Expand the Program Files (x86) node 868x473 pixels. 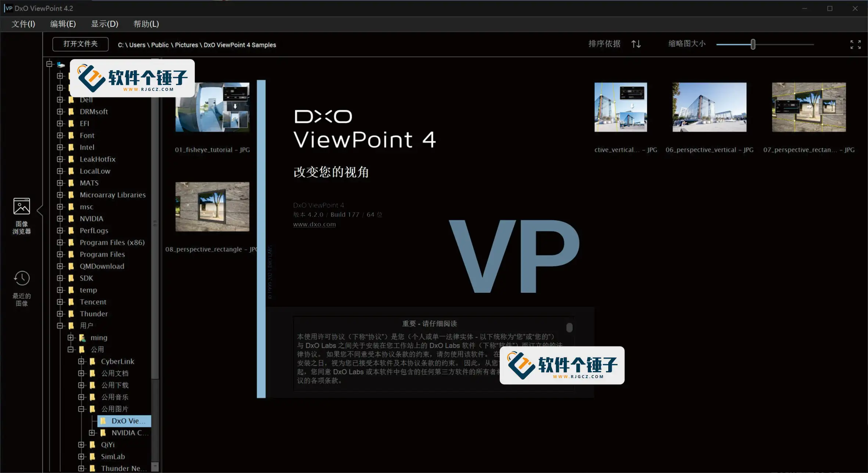click(x=60, y=242)
